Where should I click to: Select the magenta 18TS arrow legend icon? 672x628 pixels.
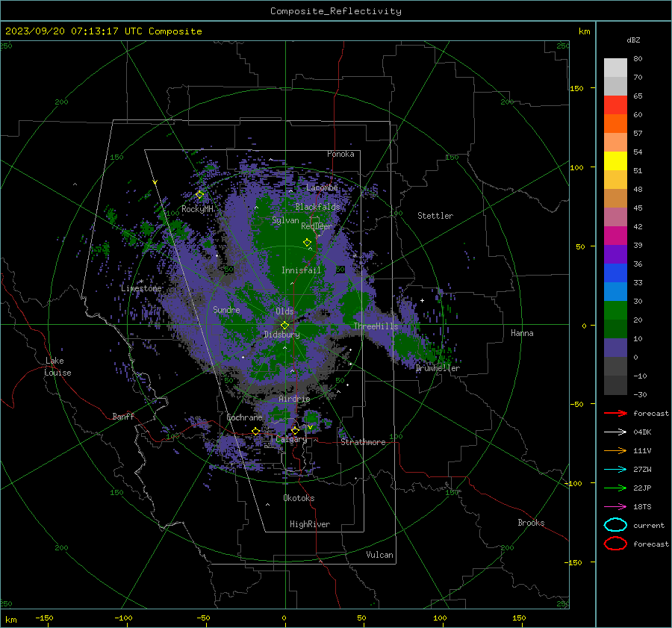[615, 506]
